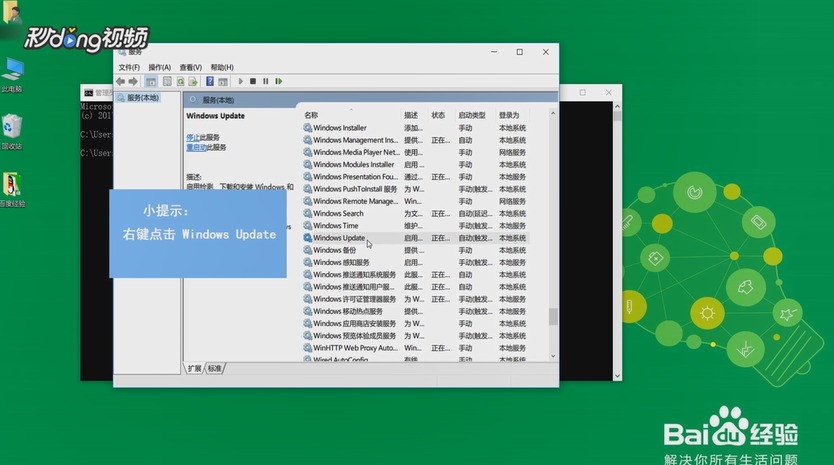Go back with toolbar back arrow
This screenshot has width=834, height=465.
pos(121,81)
